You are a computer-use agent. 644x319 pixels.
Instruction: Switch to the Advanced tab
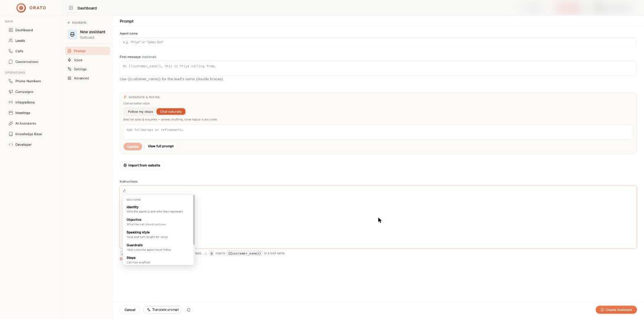click(x=87, y=78)
